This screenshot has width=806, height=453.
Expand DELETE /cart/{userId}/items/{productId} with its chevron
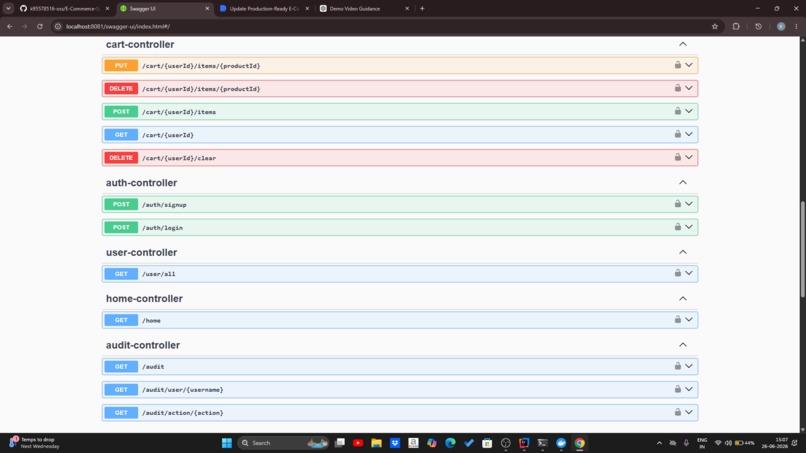689,88
